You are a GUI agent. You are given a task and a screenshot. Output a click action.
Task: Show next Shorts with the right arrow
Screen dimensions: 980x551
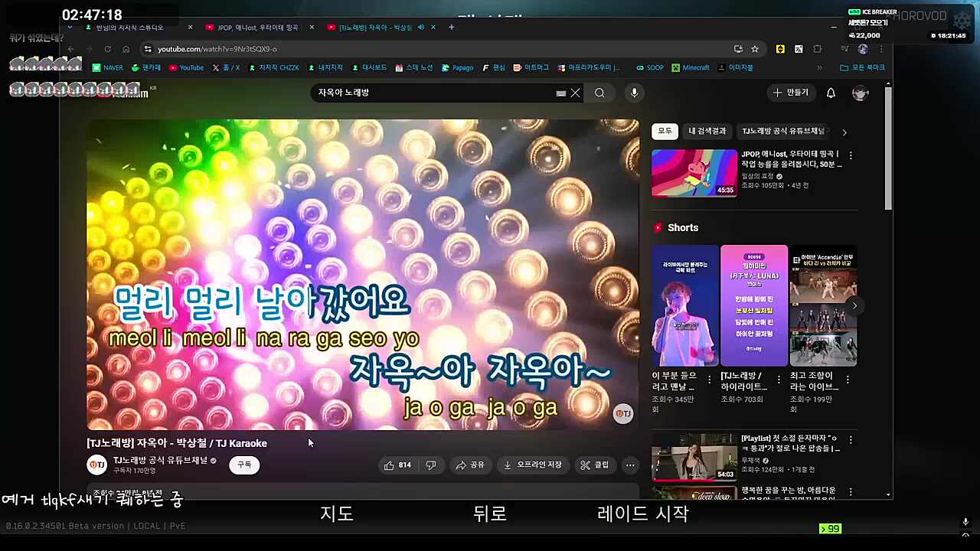click(854, 305)
